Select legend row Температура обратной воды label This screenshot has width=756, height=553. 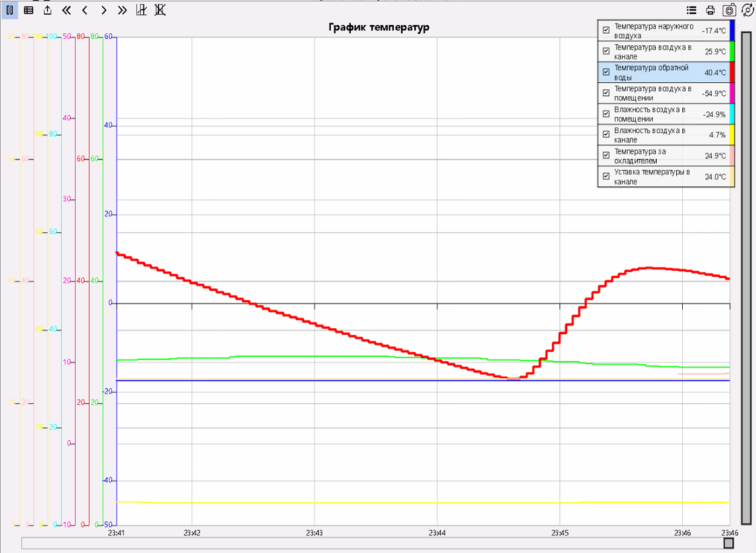(x=651, y=73)
